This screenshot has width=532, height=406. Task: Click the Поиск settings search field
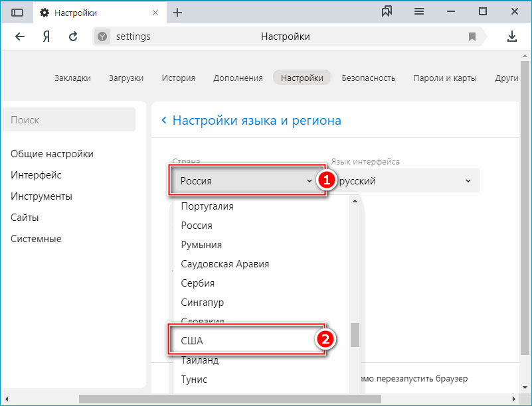coord(69,120)
